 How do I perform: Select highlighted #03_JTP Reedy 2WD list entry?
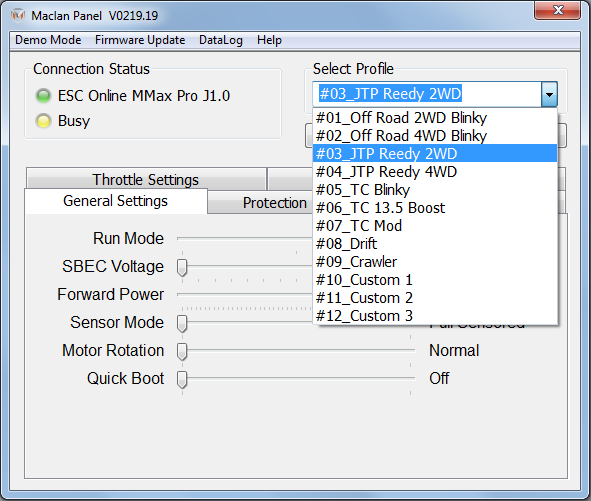pos(435,153)
